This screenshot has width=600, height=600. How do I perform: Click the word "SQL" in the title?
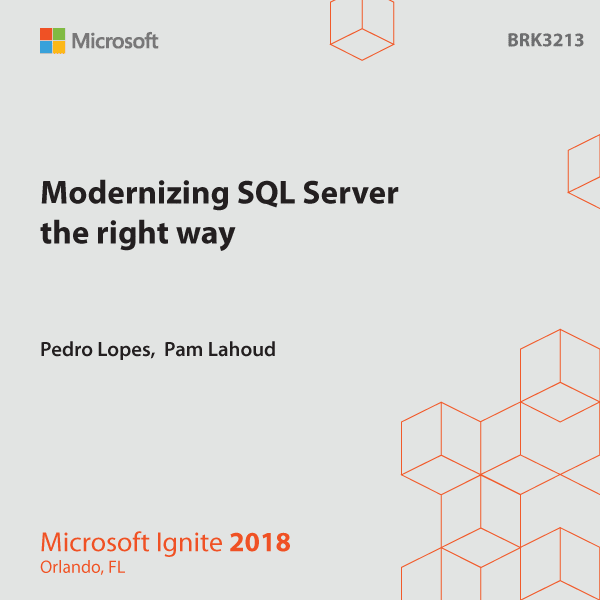(x=266, y=193)
